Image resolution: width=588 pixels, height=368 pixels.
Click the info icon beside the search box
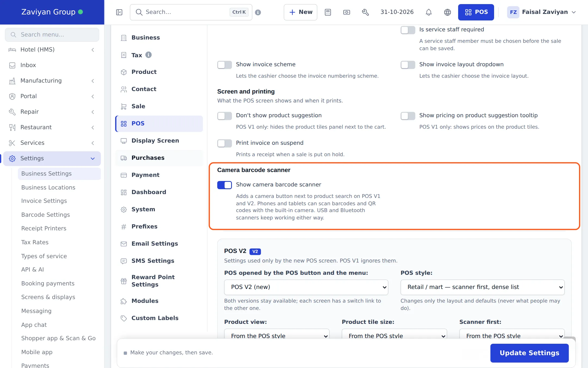(258, 12)
